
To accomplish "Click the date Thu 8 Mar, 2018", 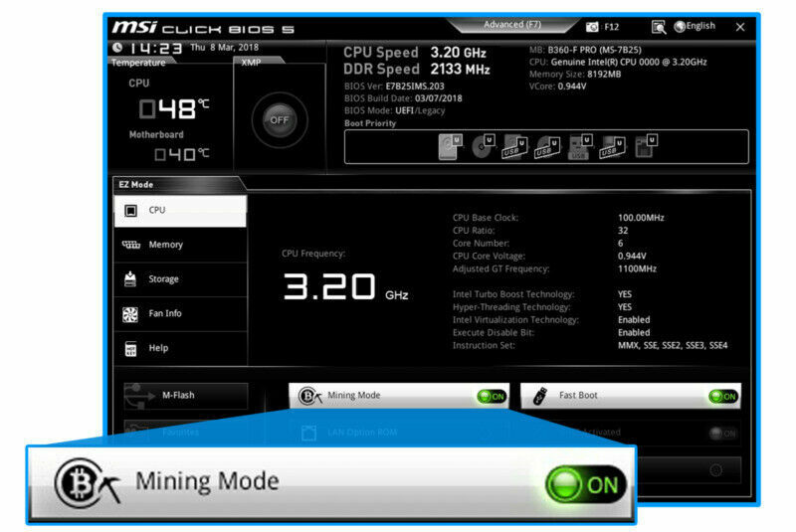I will click(x=225, y=47).
